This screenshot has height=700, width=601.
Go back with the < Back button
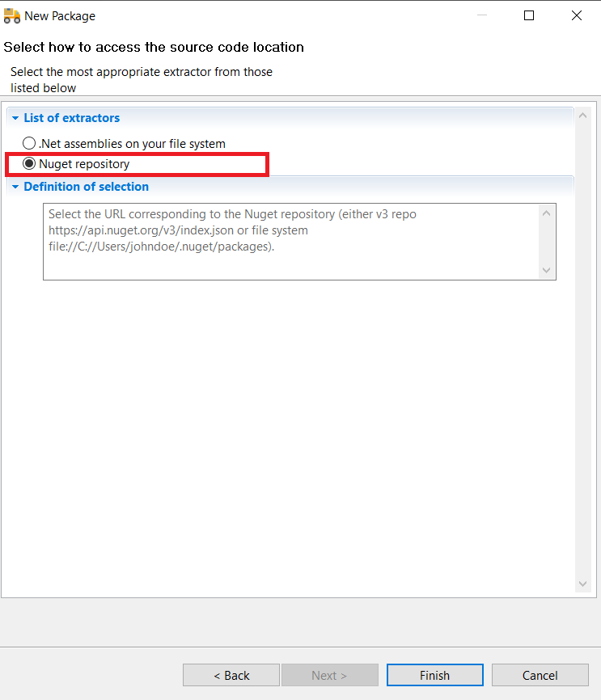tap(231, 675)
